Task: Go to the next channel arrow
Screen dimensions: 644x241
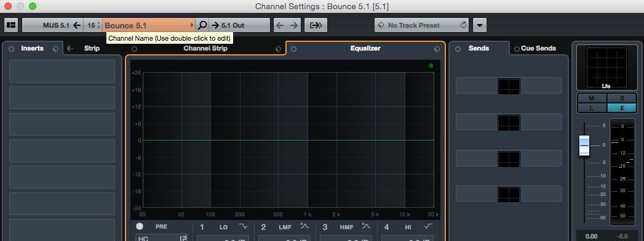Action: pos(294,25)
